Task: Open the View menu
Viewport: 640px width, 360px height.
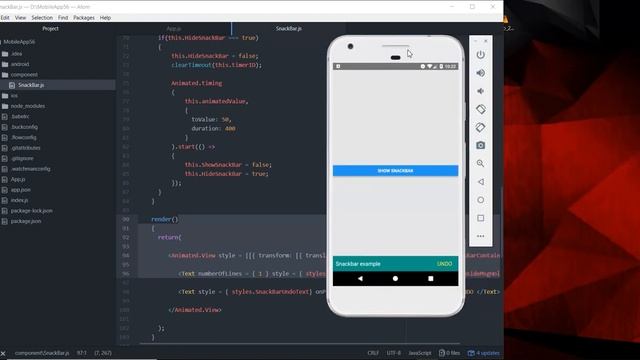Action: point(20,18)
